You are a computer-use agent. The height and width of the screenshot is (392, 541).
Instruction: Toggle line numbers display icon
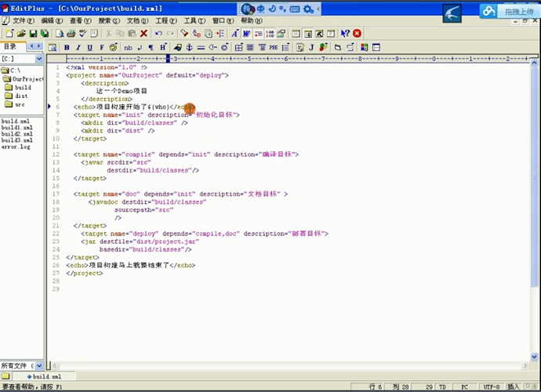270,34
